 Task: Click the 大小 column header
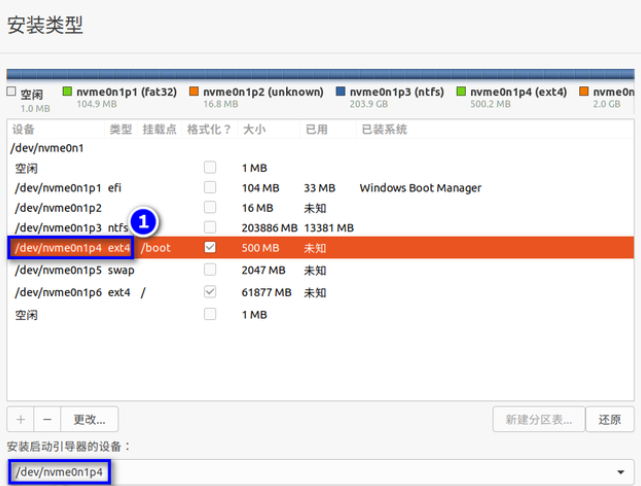coord(254,129)
